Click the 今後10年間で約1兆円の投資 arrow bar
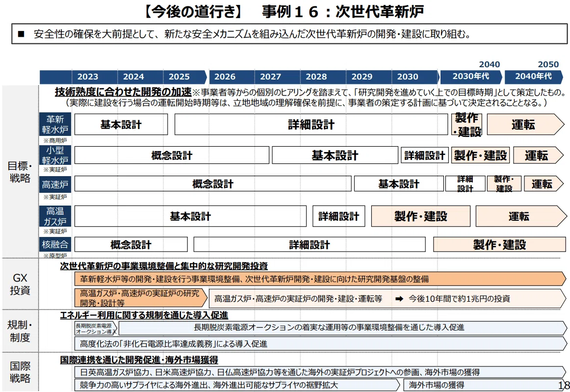 [388, 299]
